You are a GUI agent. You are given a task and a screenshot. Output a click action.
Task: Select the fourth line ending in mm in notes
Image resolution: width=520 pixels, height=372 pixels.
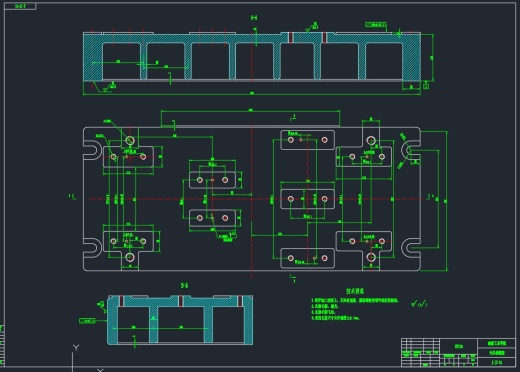(335, 318)
